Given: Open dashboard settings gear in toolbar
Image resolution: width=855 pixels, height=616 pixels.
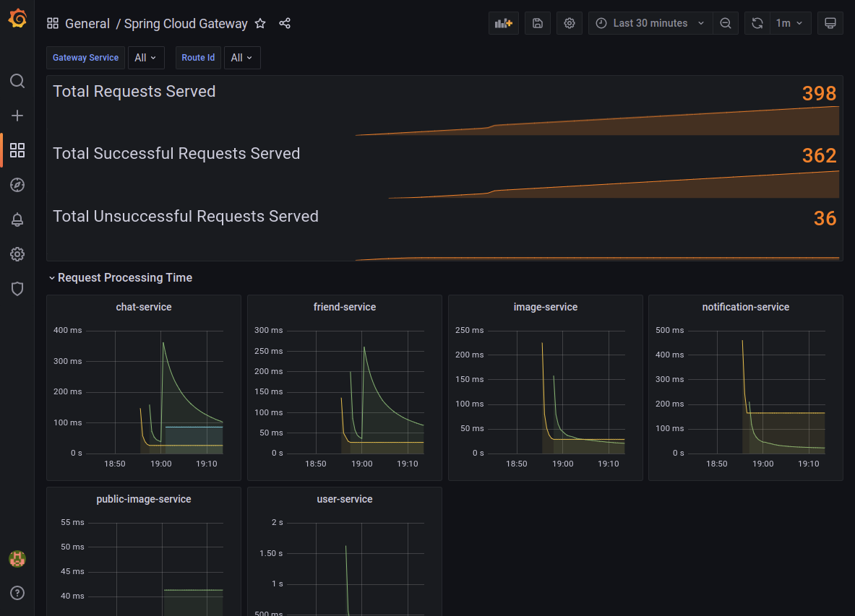Looking at the screenshot, I should 570,23.
